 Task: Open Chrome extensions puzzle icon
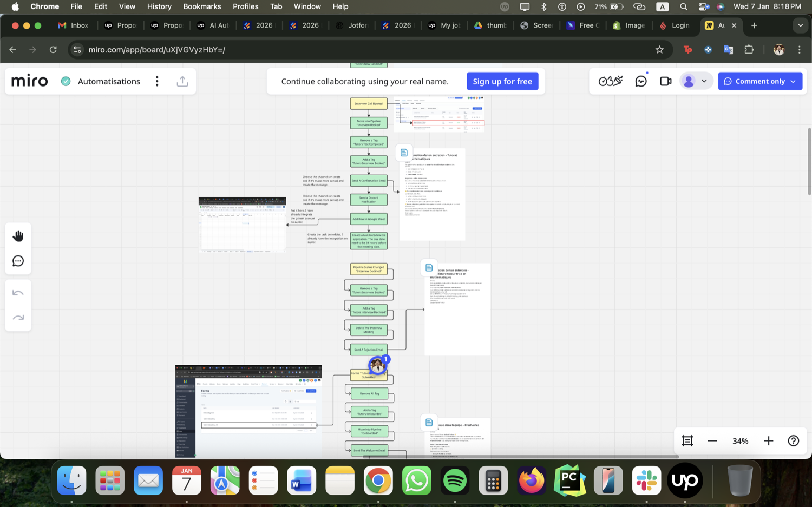pos(749,50)
